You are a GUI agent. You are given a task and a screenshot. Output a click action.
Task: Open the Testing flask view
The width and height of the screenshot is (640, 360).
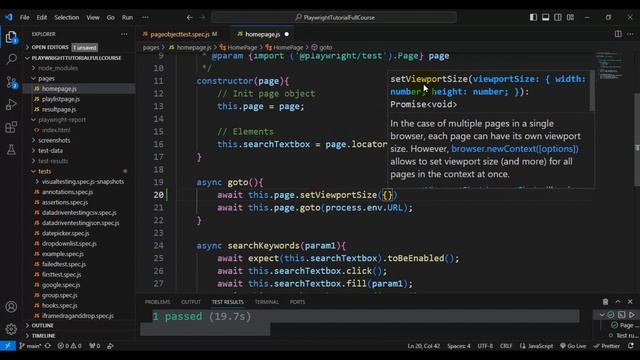pyautogui.click(x=11, y=149)
